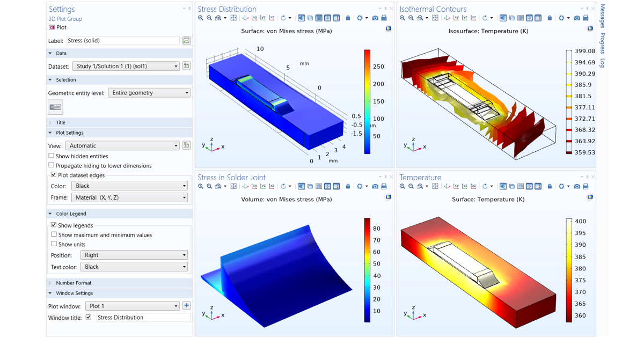Image resolution: width=644 pixels, height=338 pixels.
Task: Zoom extents in Isothermal Contours toolbar
Action: (x=435, y=18)
